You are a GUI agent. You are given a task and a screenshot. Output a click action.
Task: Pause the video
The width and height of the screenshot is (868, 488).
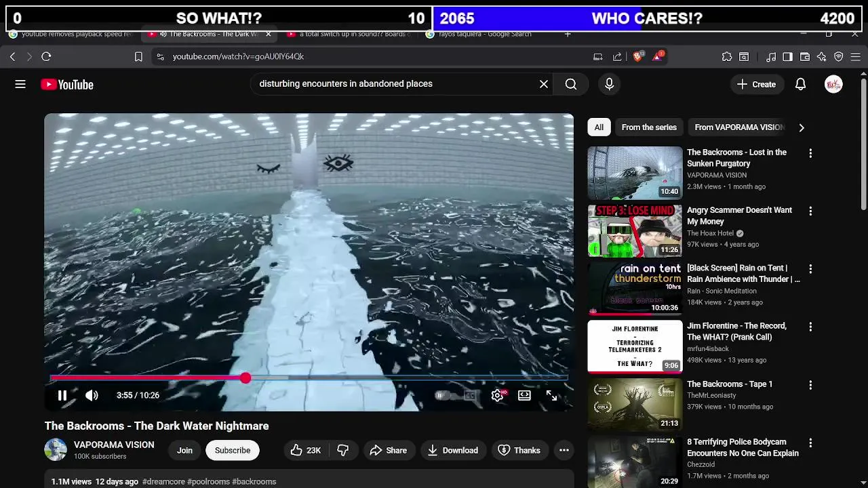click(62, 395)
